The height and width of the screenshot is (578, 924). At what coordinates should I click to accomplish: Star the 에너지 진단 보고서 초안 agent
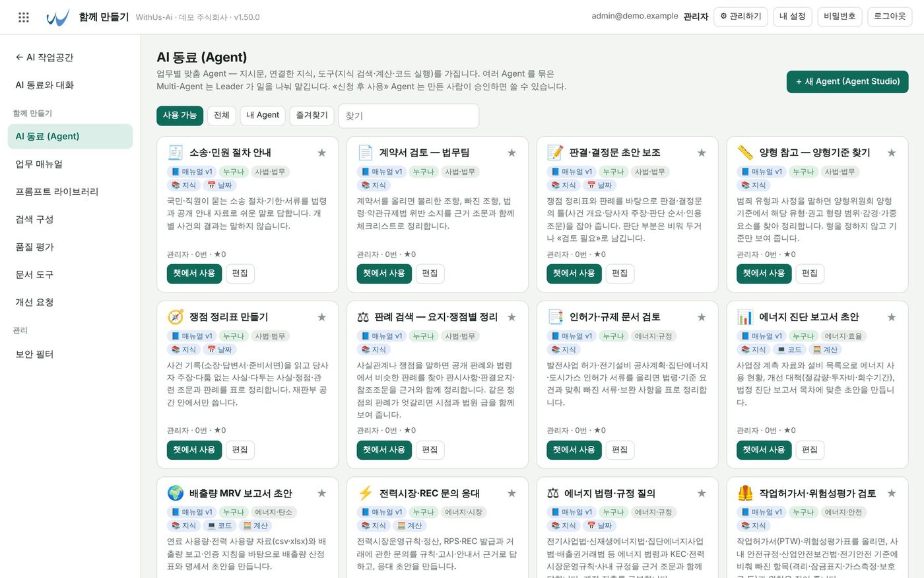point(892,317)
